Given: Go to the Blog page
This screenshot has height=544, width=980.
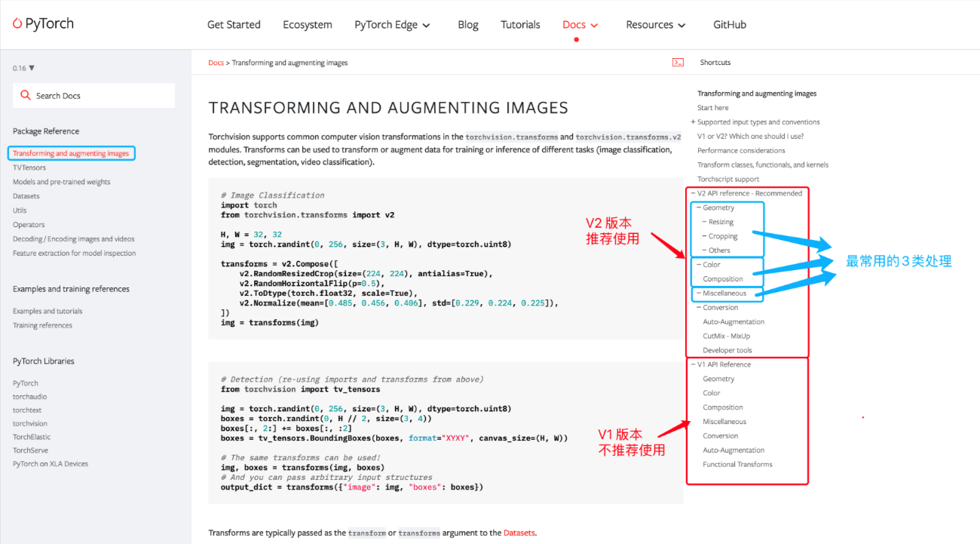Looking at the screenshot, I should coord(468,25).
